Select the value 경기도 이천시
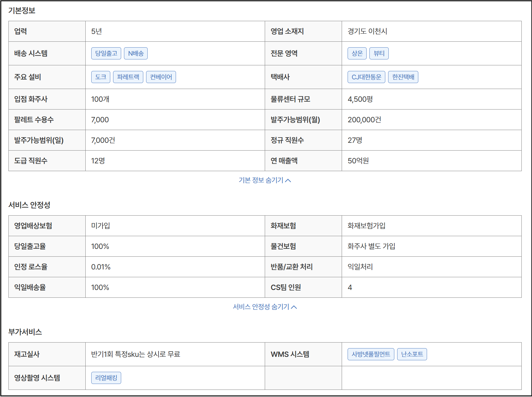 point(368,31)
